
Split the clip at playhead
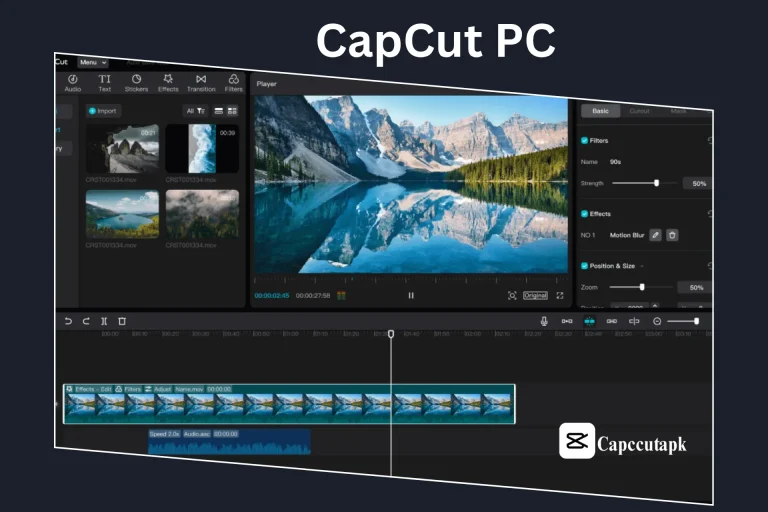[104, 321]
